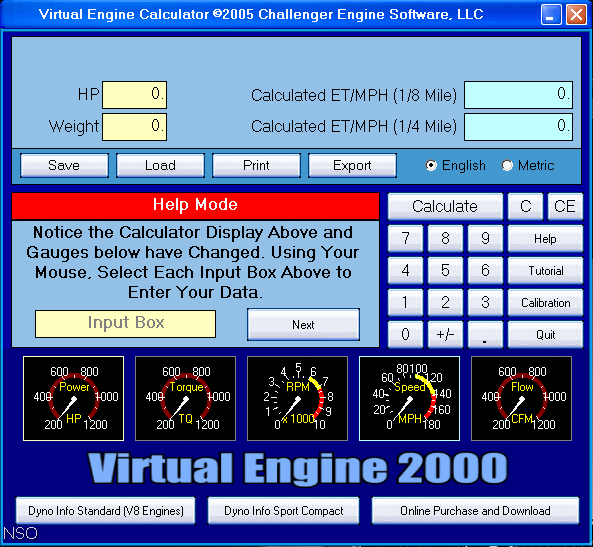Open Dyno Info Standard (V8 Engines)
The height and width of the screenshot is (547, 593).
tap(106, 511)
